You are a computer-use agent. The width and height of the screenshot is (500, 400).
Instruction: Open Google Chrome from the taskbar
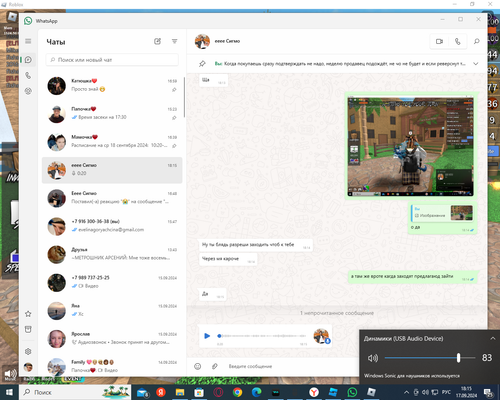tap(237, 392)
